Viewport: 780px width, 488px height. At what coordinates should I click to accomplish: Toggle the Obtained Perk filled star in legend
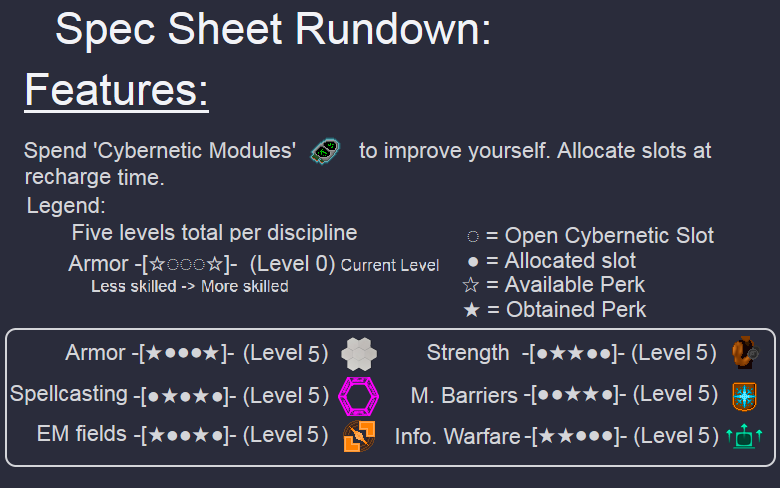click(471, 310)
